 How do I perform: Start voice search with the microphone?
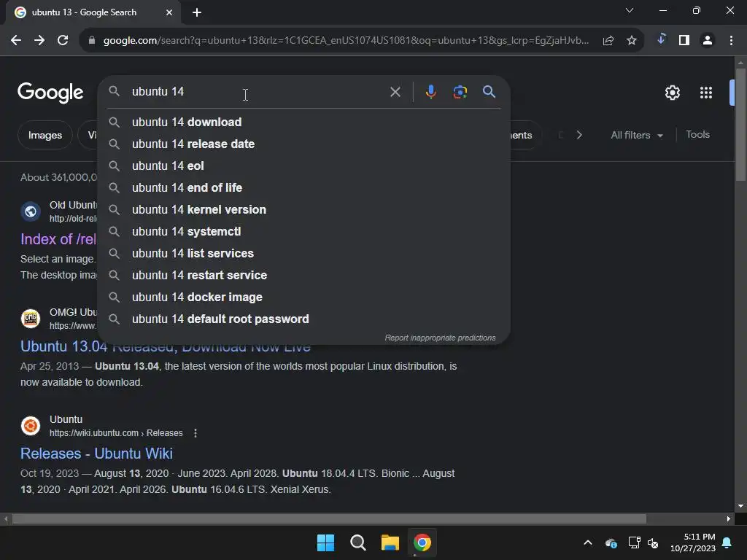pyautogui.click(x=430, y=92)
